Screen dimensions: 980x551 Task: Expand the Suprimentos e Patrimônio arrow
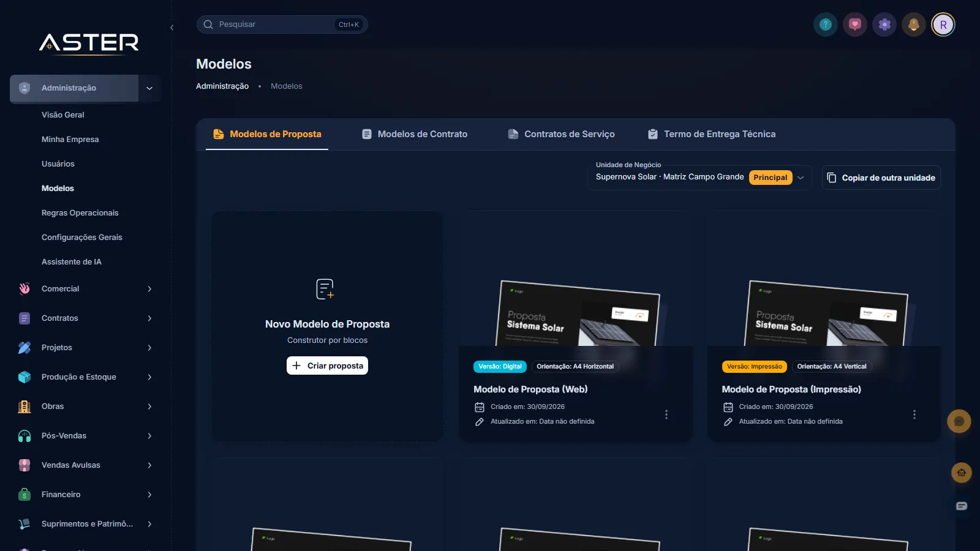pyautogui.click(x=149, y=524)
